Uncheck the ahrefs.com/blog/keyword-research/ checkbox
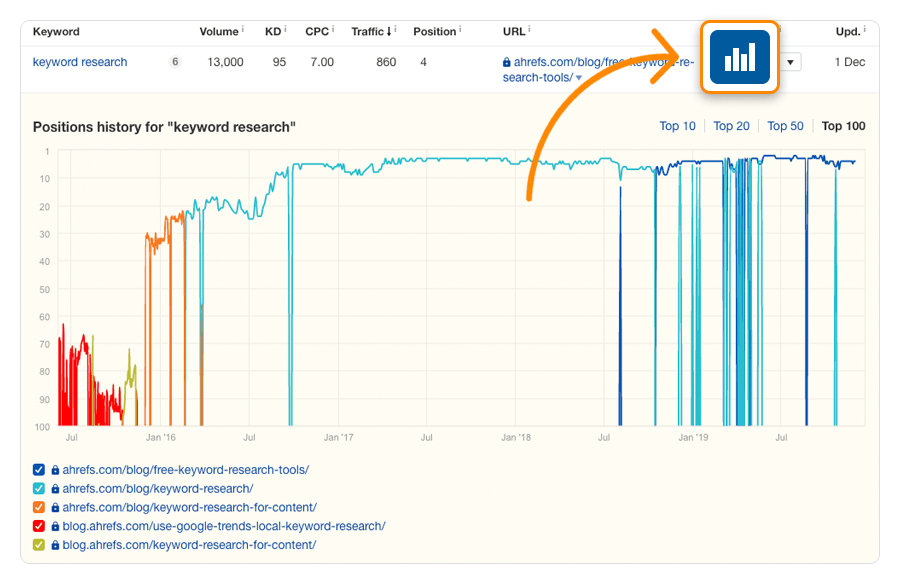 39,489
